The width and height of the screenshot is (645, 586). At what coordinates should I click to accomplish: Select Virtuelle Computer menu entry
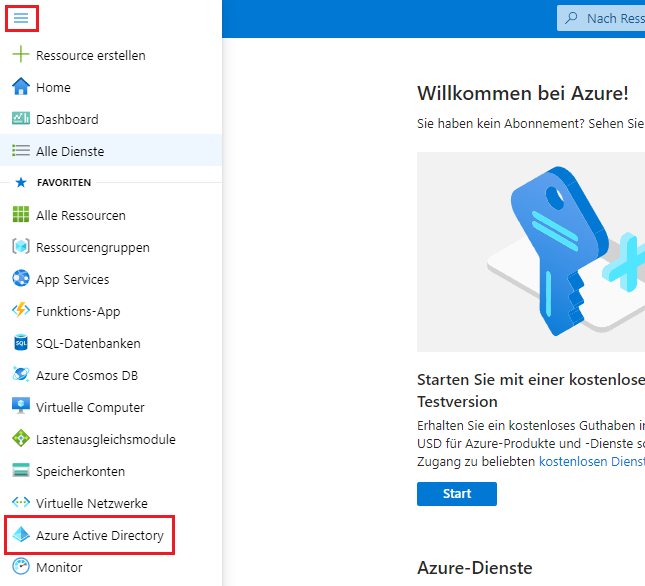(90, 407)
